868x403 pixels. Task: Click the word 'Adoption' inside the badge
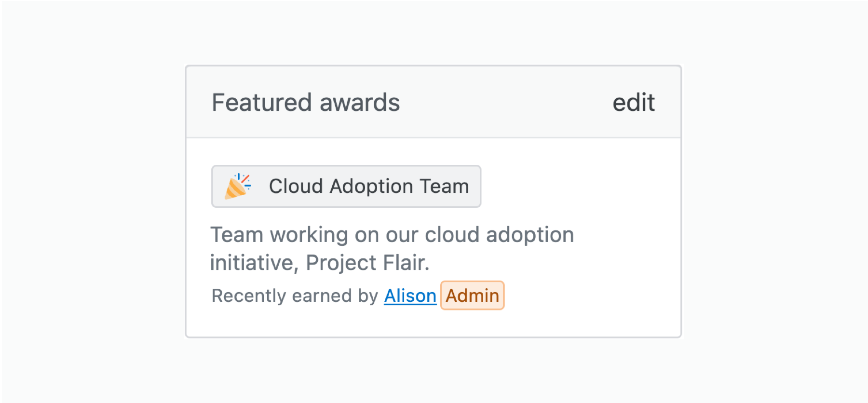coord(371,187)
